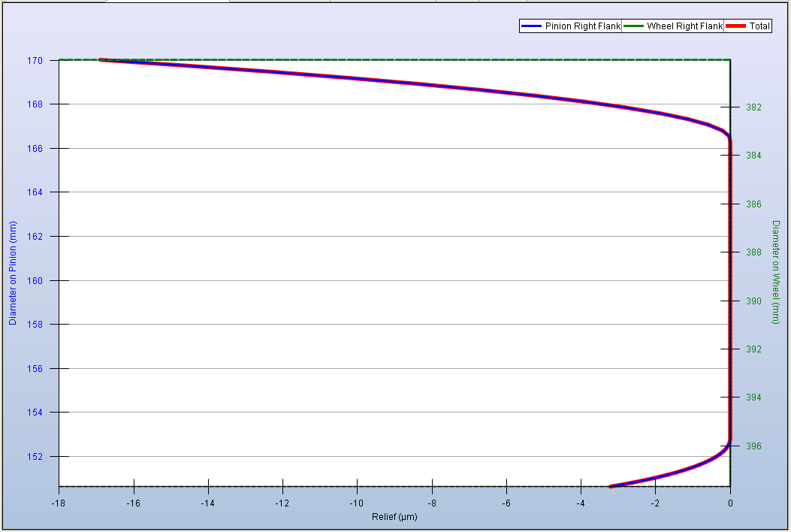Viewport: 791px width, 532px height.
Task: Click the 396 tick label on wheel axis
Action: coord(753,446)
